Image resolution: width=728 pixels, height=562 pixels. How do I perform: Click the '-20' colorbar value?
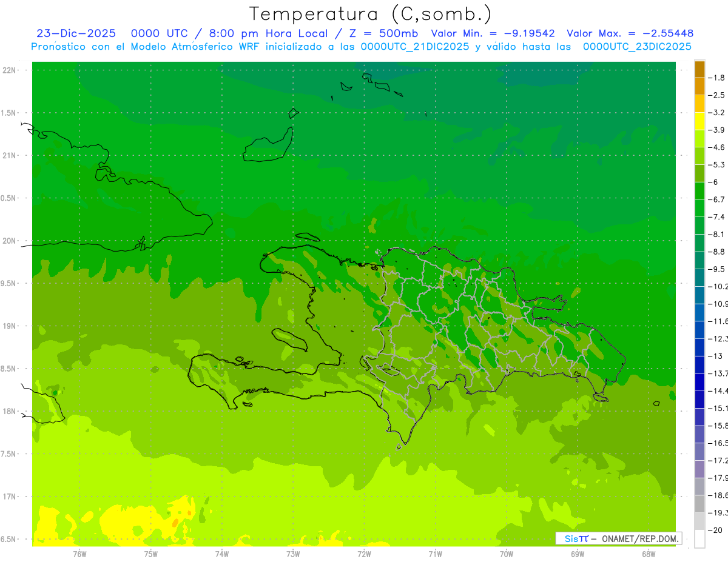[716, 530]
